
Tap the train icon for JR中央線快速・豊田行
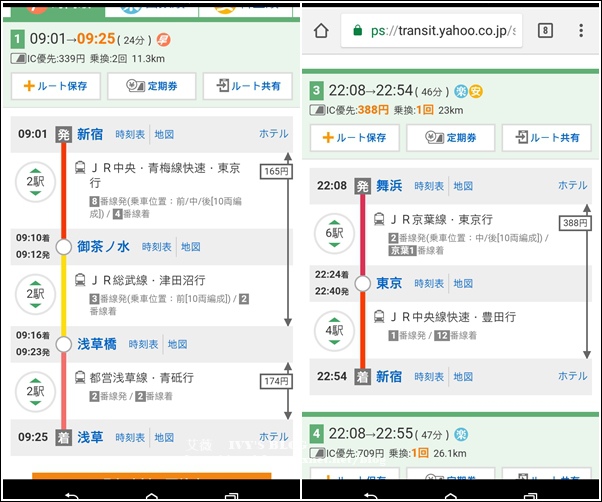(x=379, y=317)
